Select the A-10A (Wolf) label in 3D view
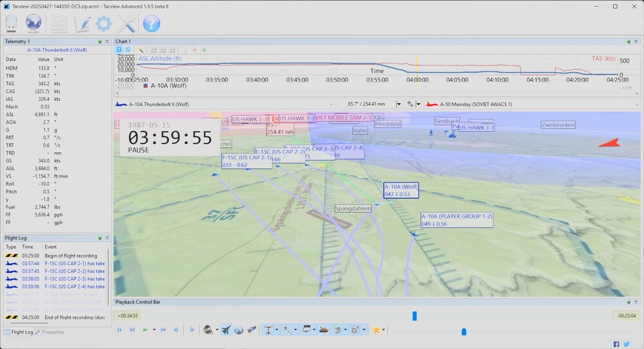 point(401,190)
